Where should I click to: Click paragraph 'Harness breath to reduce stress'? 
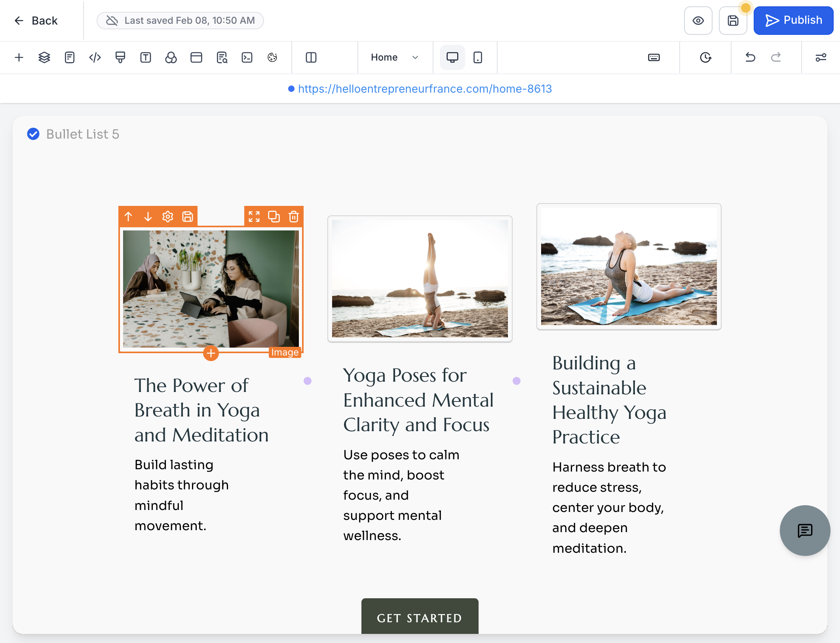(x=609, y=508)
